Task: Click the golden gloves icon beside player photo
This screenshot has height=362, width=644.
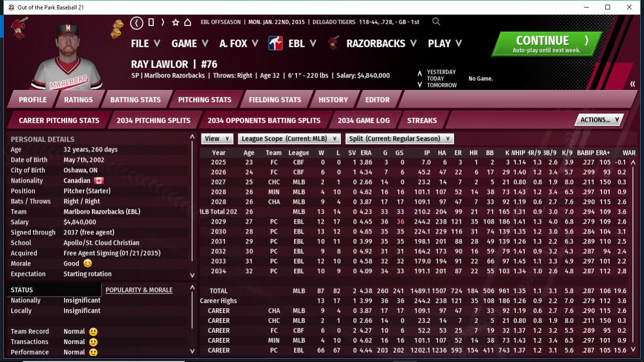Action: tap(117, 28)
